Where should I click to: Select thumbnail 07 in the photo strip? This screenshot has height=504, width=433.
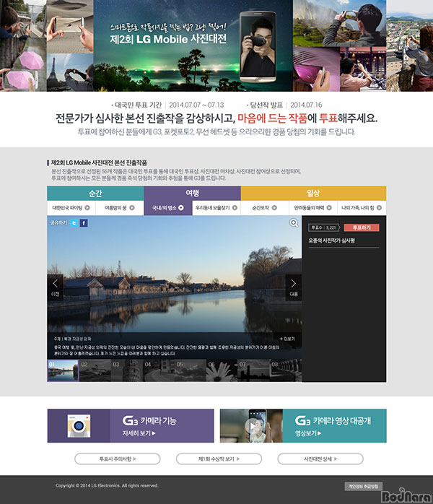click(x=254, y=370)
